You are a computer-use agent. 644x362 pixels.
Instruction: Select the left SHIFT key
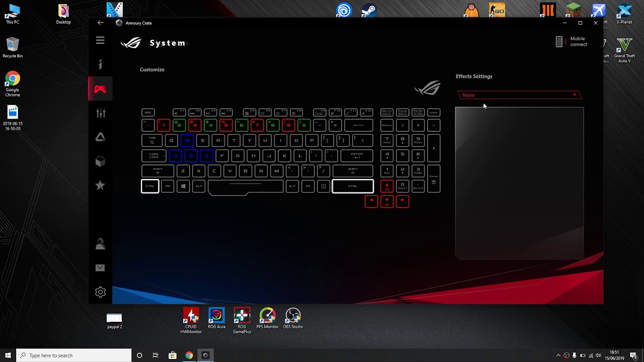click(157, 171)
